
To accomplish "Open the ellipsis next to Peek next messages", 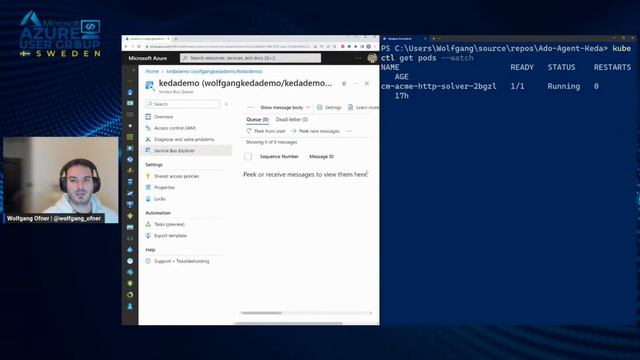I will [349, 131].
